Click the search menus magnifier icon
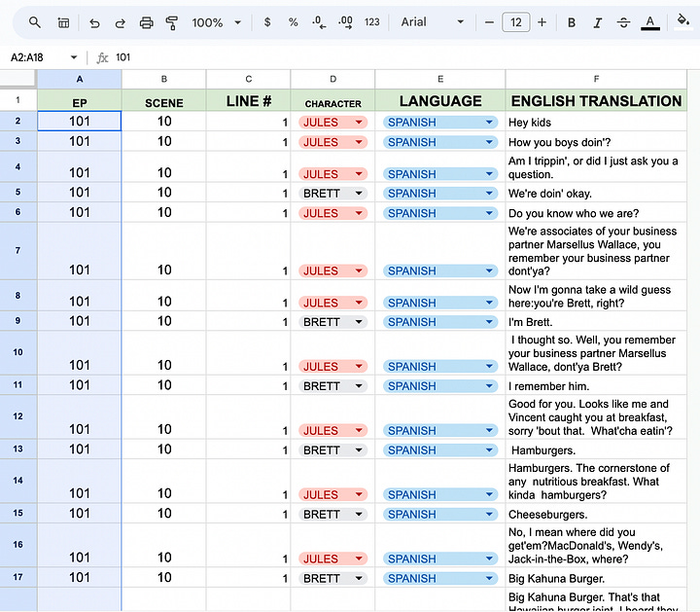 click(35, 22)
